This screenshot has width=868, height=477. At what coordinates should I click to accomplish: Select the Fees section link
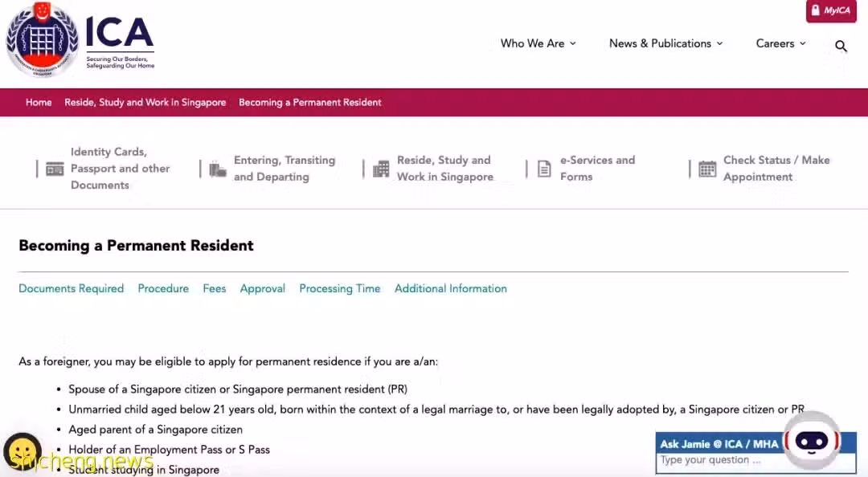tap(215, 288)
